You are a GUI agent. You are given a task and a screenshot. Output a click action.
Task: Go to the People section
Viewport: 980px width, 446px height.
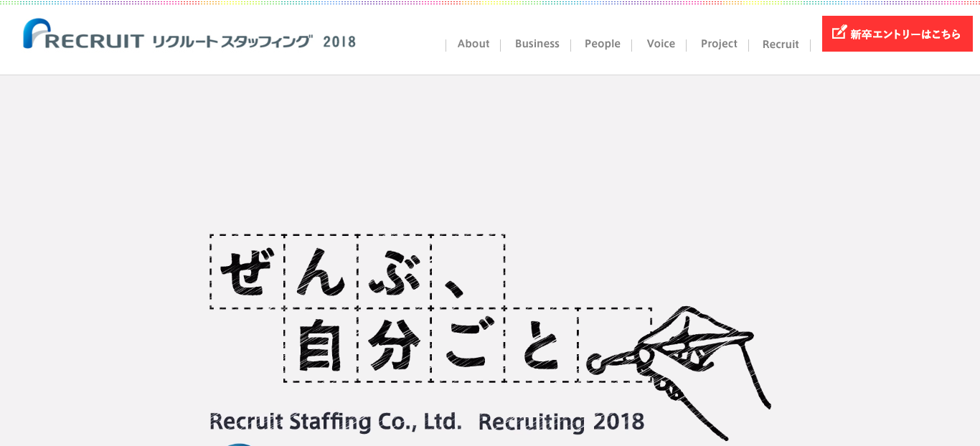click(x=602, y=44)
